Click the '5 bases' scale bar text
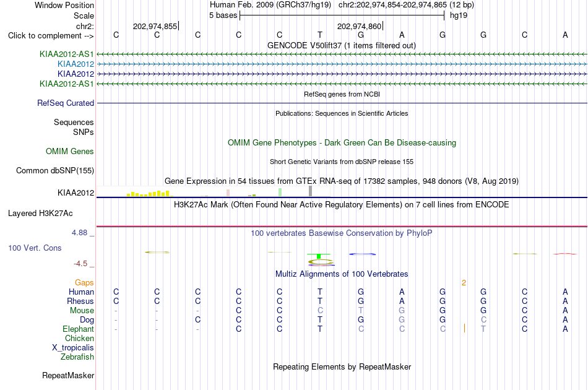Viewport: 588px width, 390px height. tap(223, 15)
